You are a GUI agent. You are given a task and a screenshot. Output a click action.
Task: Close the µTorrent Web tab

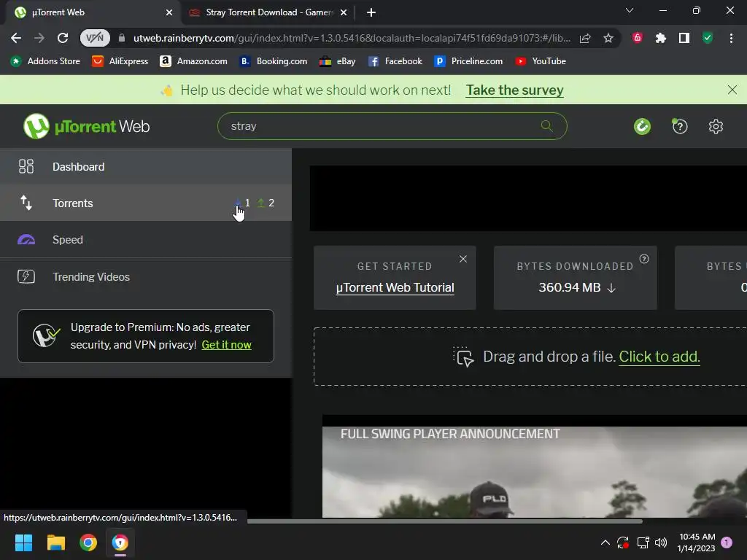pyautogui.click(x=169, y=12)
